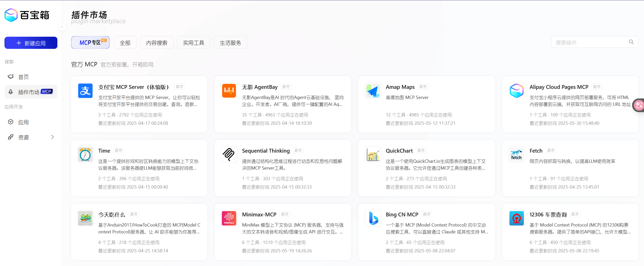Click the Amap Maps paper-plane icon
The height and width of the screenshot is (266, 644).
click(373, 91)
